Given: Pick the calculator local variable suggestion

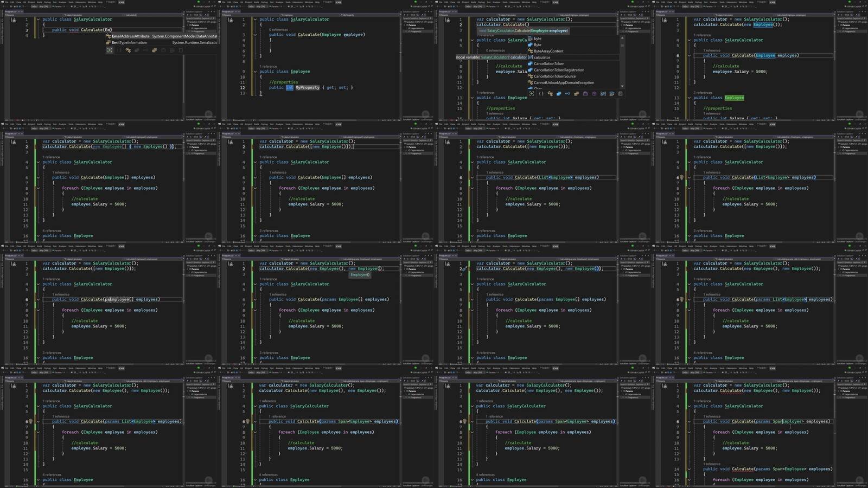Looking at the screenshot, I should pyautogui.click(x=573, y=57).
